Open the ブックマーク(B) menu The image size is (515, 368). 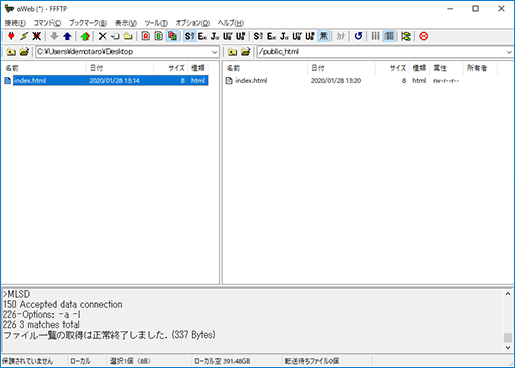point(88,23)
